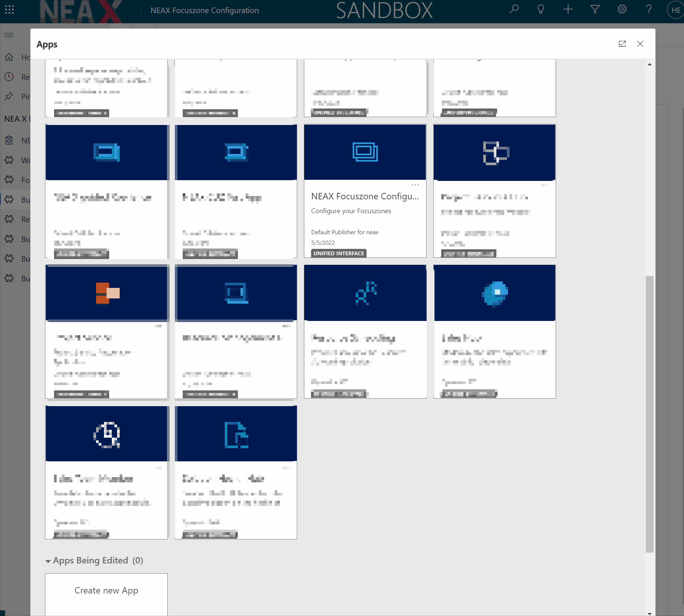684x616 pixels.
Task: Open the lightbulb assistant icon
Action: point(541,9)
